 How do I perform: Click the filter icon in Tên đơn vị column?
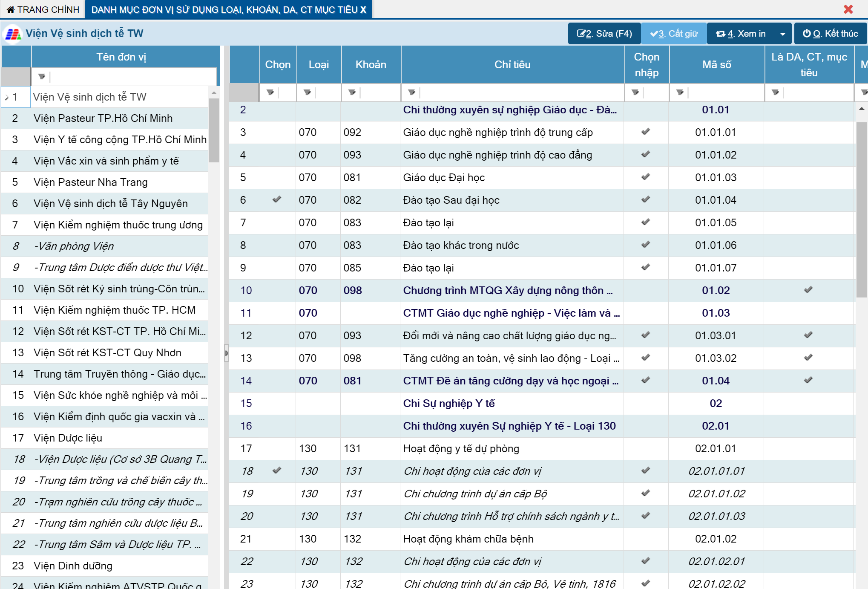tap(41, 77)
